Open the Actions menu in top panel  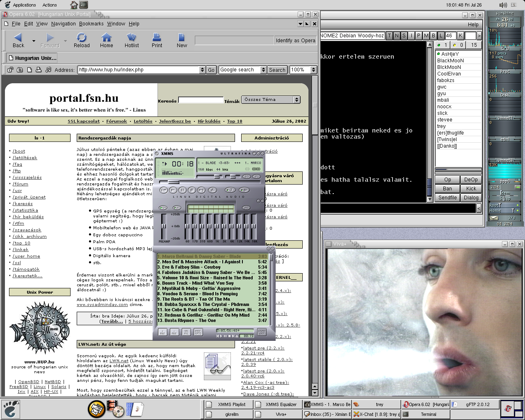click(x=50, y=5)
